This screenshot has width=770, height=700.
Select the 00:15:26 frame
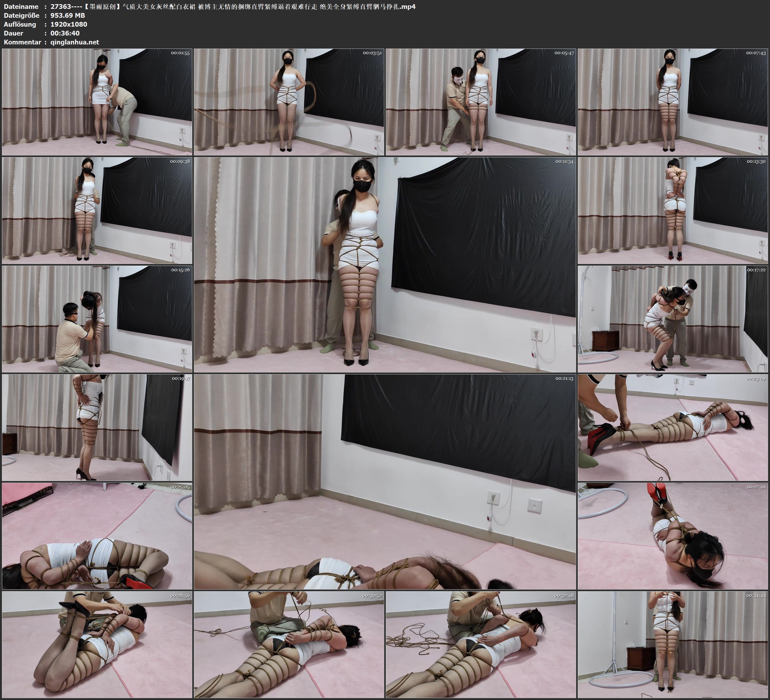point(97,319)
